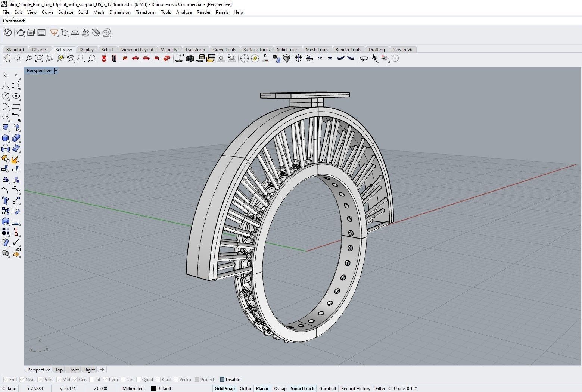Choose the Walk mode pedestrian icon
Viewport: 582px width, 392px height.
tap(374, 58)
